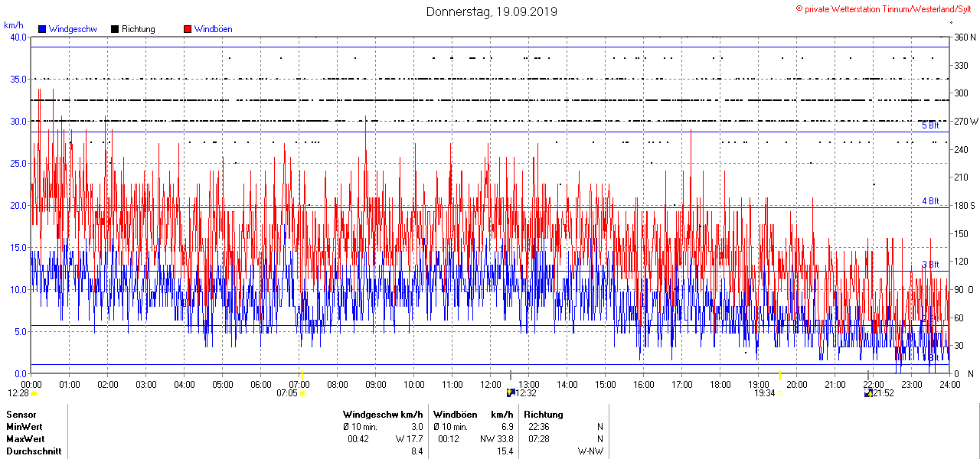Click the 24:00 time axis label

[950, 384]
